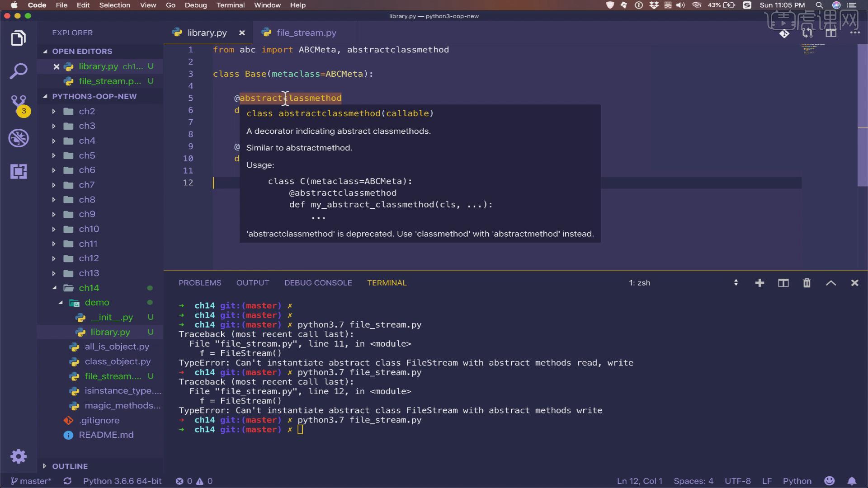Viewport: 868px width, 488px height.
Task: Click the editor vertical scrollbar
Action: point(862,115)
